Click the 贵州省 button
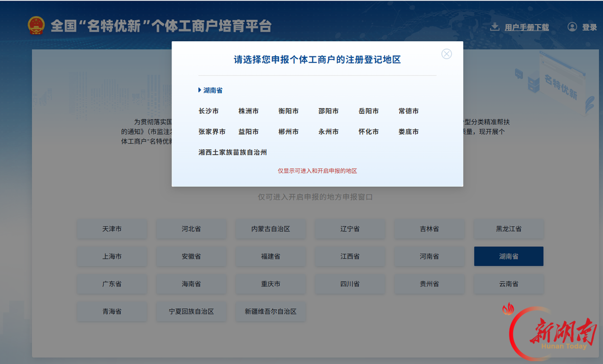Image resolution: width=603 pixels, height=364 pixels. point(429,284)
